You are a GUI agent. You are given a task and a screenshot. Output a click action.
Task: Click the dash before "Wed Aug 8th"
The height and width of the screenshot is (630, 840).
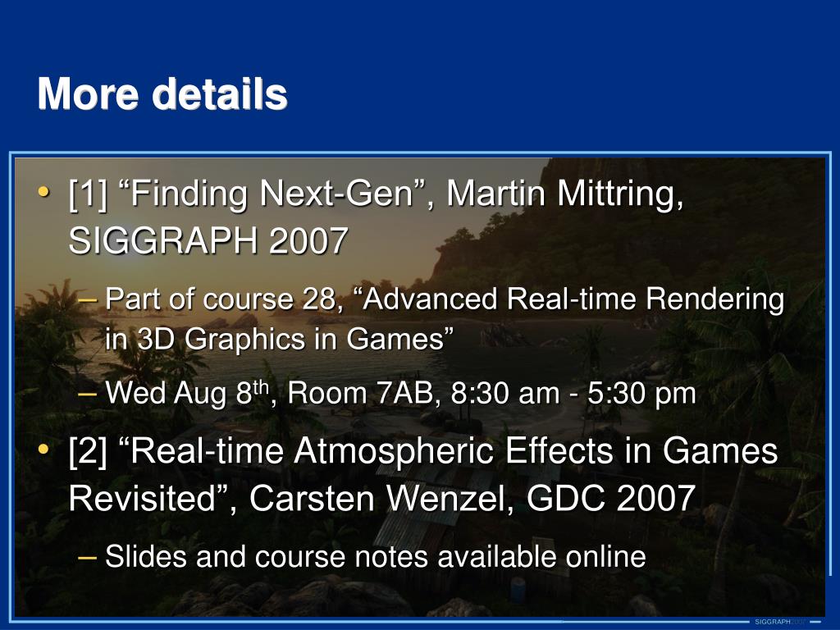coord(87,394)
